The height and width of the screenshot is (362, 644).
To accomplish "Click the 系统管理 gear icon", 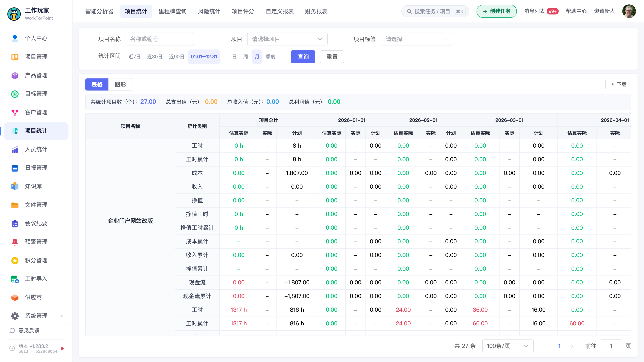I will pyautogui.click(x=15, y=316).
